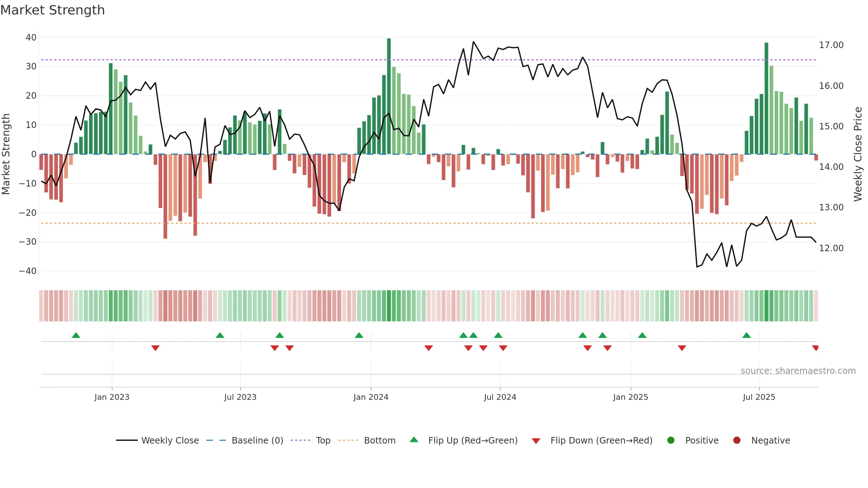Click the −40 strength axis label
868x488 pixels.
tap(28, 271)
